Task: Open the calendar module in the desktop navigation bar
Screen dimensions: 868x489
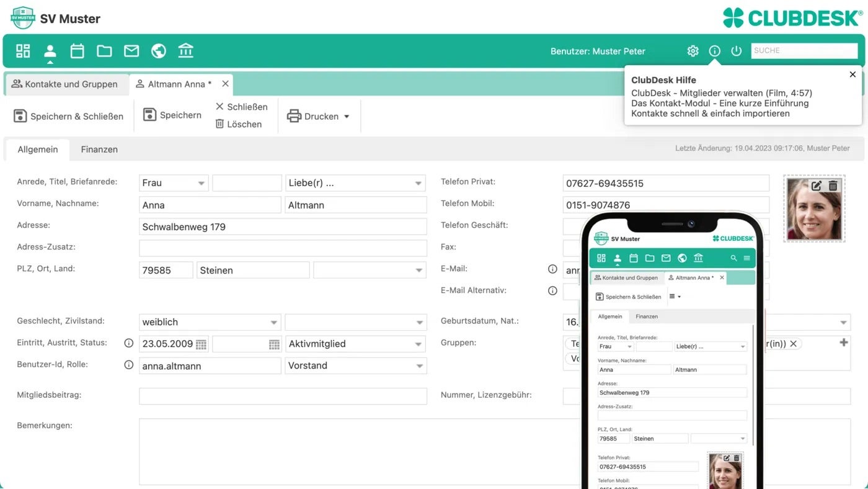Action: 77,51
